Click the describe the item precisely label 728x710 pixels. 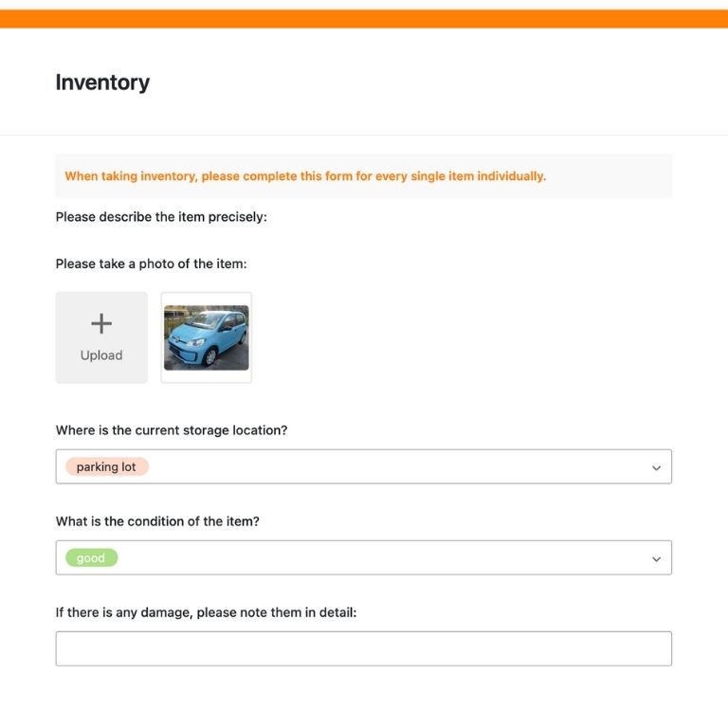click(x=161, y=217)
